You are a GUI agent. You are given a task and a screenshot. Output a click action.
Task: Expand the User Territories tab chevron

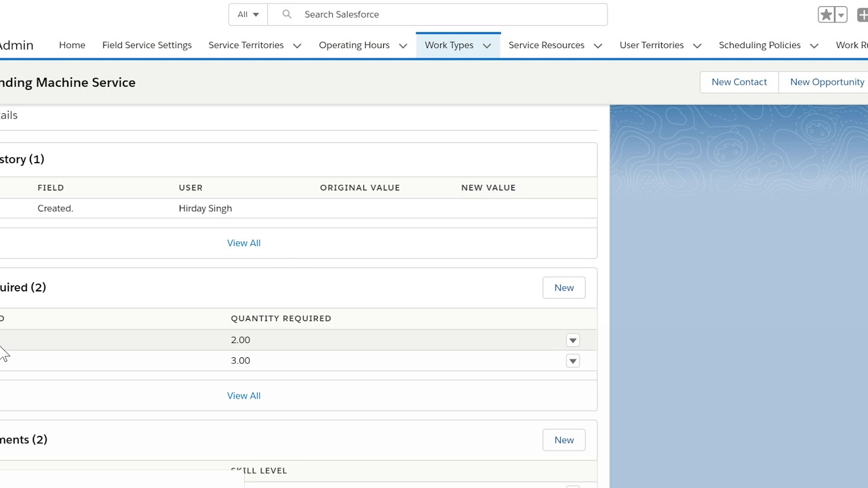tap(697, 45)
